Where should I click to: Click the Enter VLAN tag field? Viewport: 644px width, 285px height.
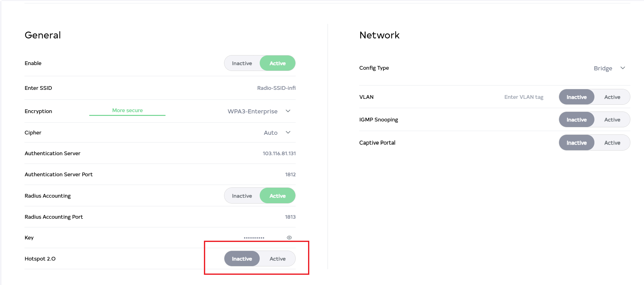click(x=523, y=97)
